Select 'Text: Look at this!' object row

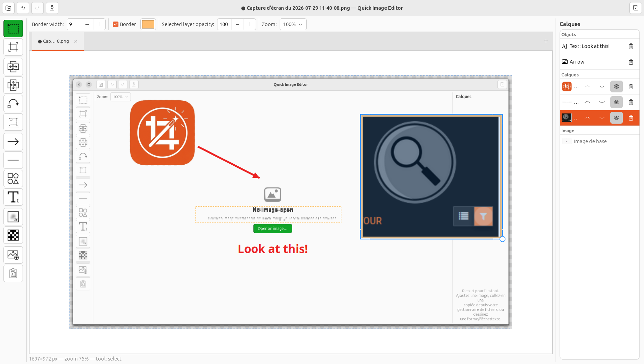[x=600, y=46]
